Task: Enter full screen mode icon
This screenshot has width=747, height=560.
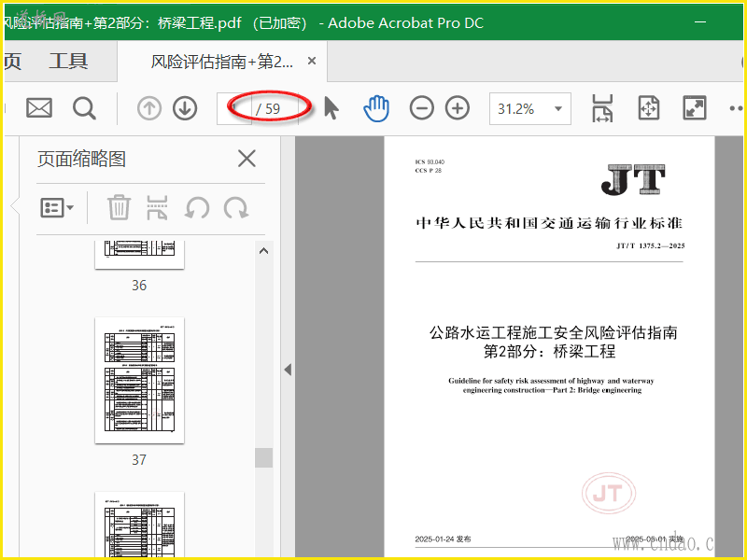Action: tap(695, 108)
